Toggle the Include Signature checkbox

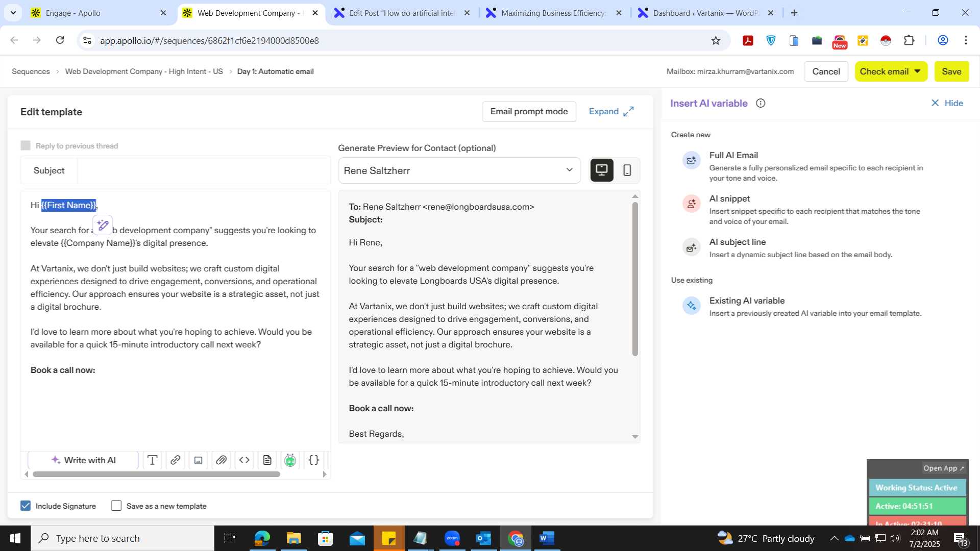tap(26, 506)
